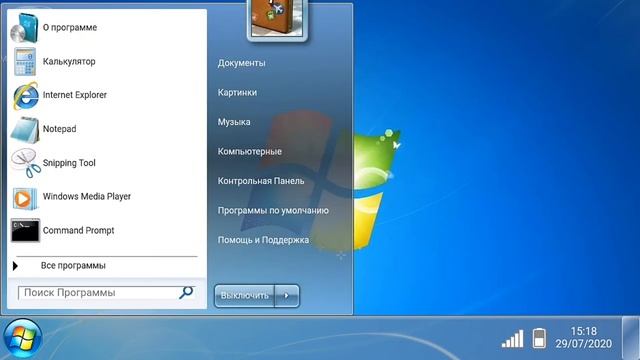
Task: Expand Все программы arrow
Action: click(x=15, y=266)
